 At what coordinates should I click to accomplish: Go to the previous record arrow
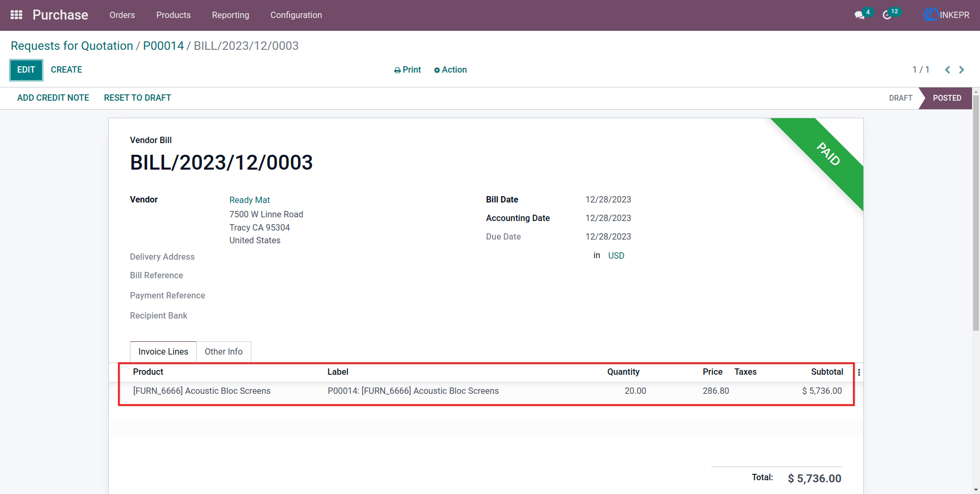(x=948, y=70)
